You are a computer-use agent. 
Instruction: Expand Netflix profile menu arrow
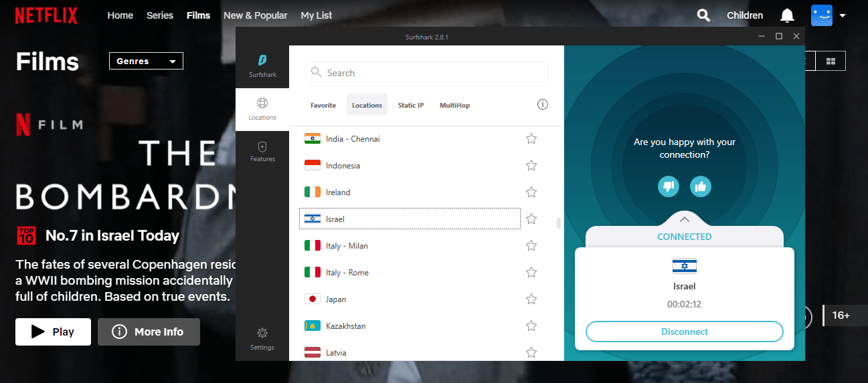[843, 15]
